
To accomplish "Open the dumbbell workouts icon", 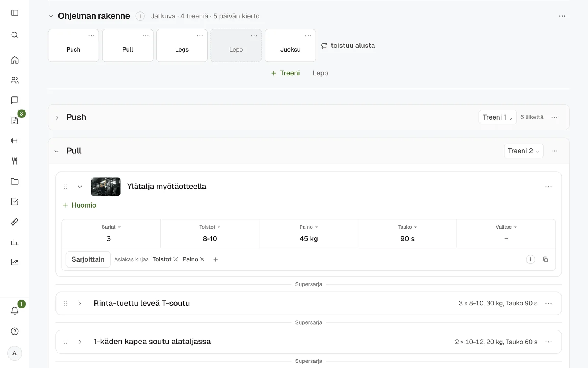I will (x=15, y=141).
